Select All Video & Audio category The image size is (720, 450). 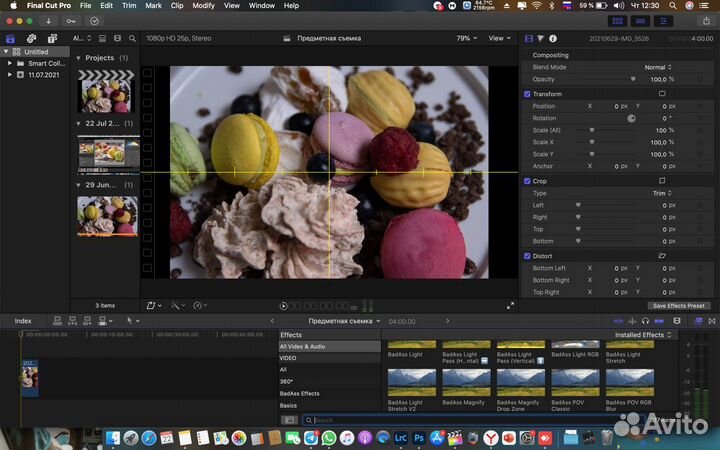tap(330, 347)
